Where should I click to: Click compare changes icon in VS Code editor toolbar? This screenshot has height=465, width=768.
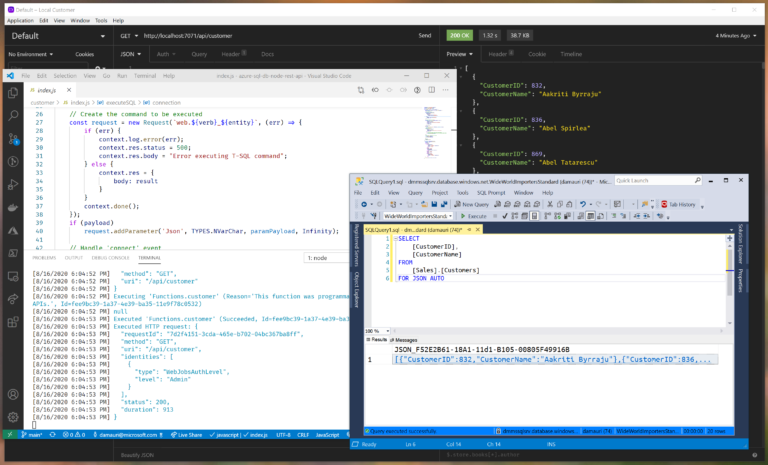pyautogui.click(x=361, y=90)
